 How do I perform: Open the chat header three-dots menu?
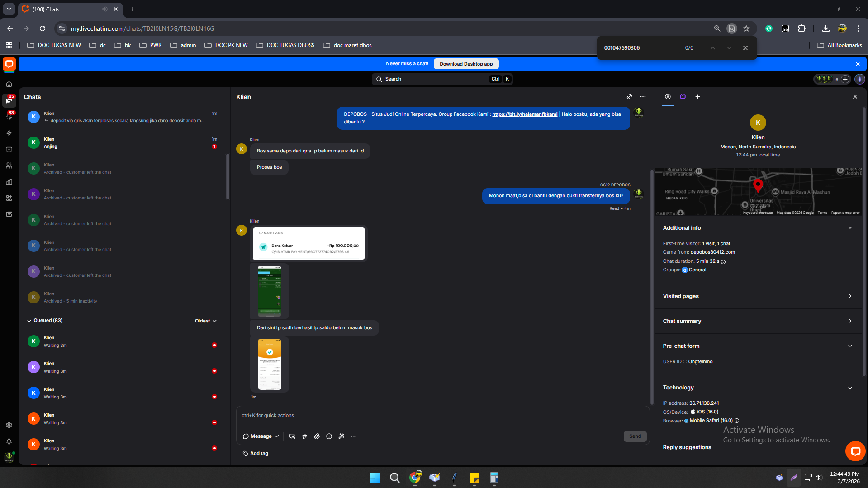point(643,97)
